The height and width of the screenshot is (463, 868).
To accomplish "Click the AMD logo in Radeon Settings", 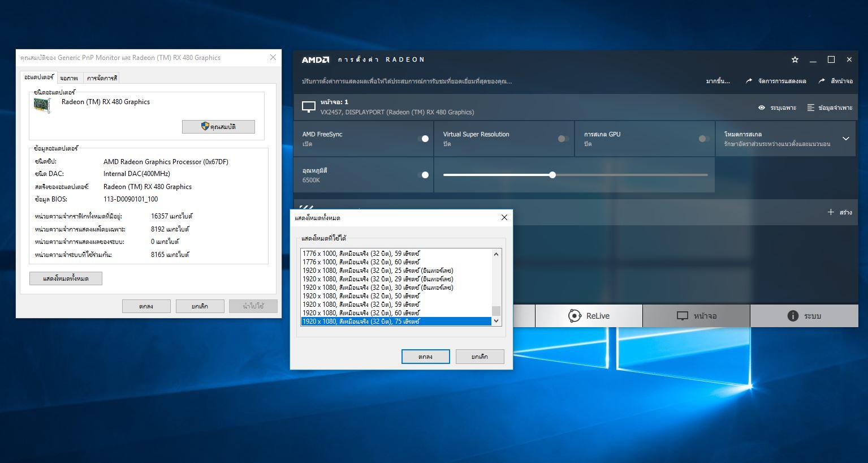I will tap(316, 59).
